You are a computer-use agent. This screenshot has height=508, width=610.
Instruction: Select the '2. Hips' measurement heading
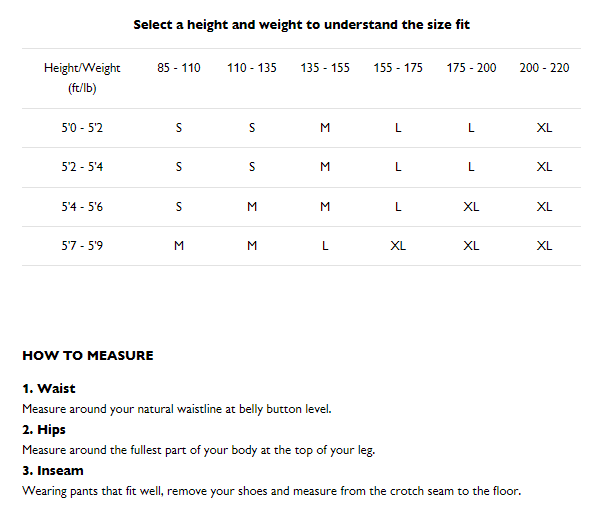(44, 429)
